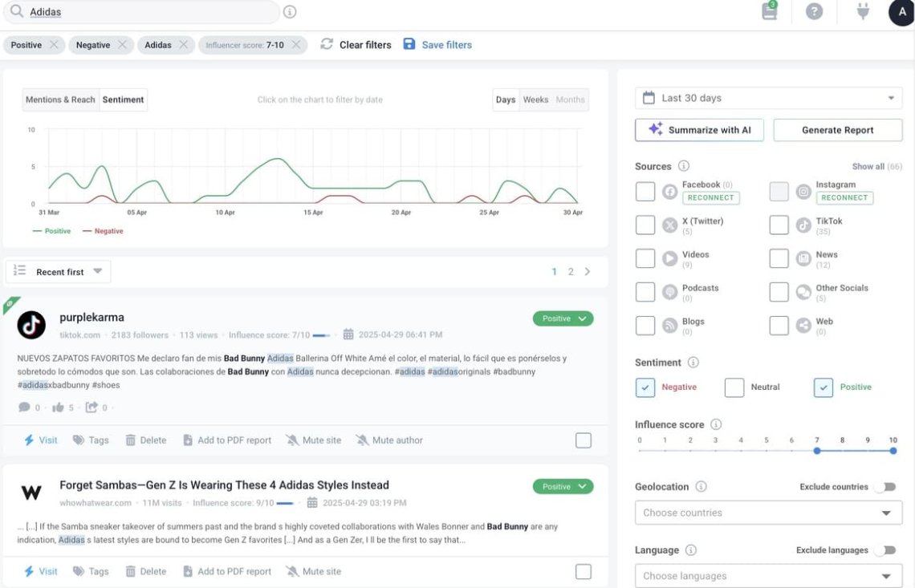Viewport: 915px width, 588px height.
Task: Click Generate Report
Action: [x=838, y=130]
